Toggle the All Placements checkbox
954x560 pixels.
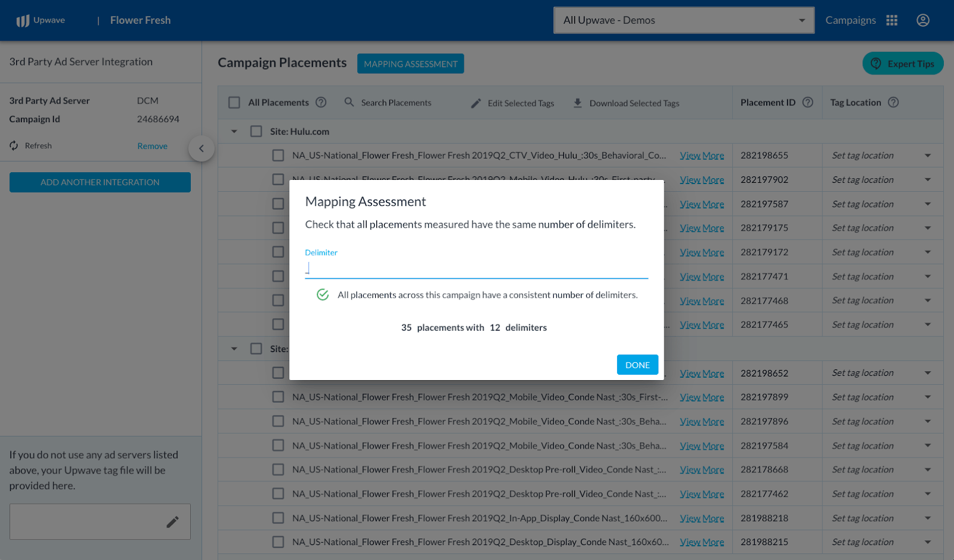[234, 102]
